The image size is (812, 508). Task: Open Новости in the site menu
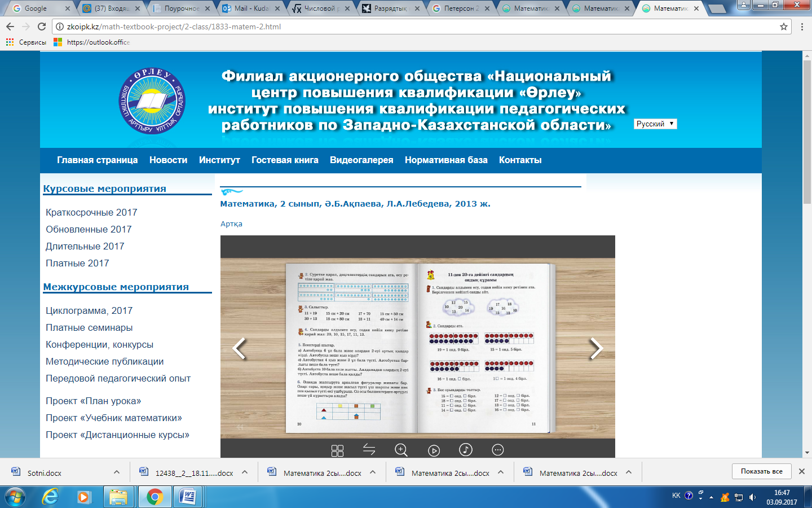(x=168, y=160)
